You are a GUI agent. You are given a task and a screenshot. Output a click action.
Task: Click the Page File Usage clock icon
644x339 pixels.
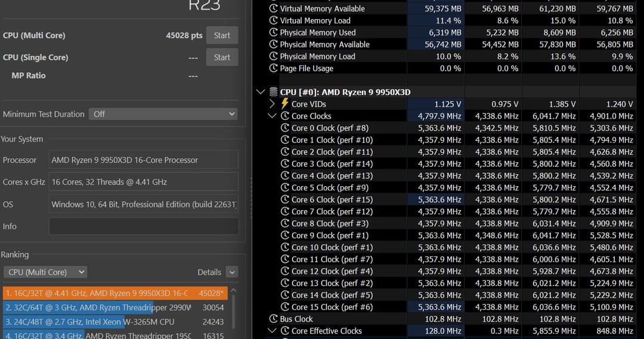(273, 68)
